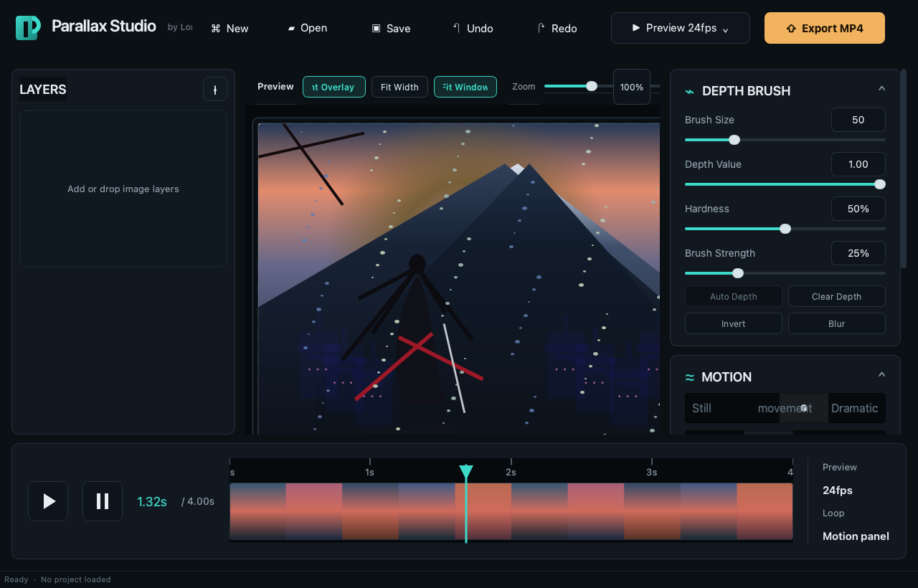Click the Invert button
Viewport: 918px width, 588px height.
(734, 323)
